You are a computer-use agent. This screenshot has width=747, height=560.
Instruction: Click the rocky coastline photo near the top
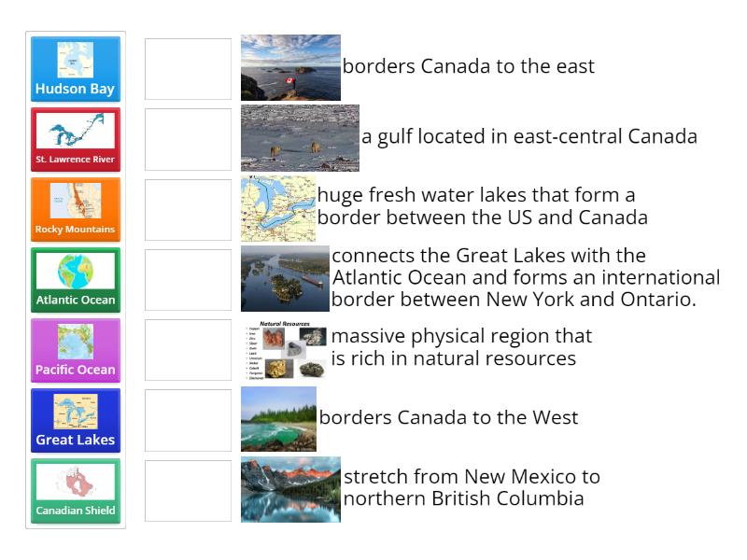coord(292,68)
